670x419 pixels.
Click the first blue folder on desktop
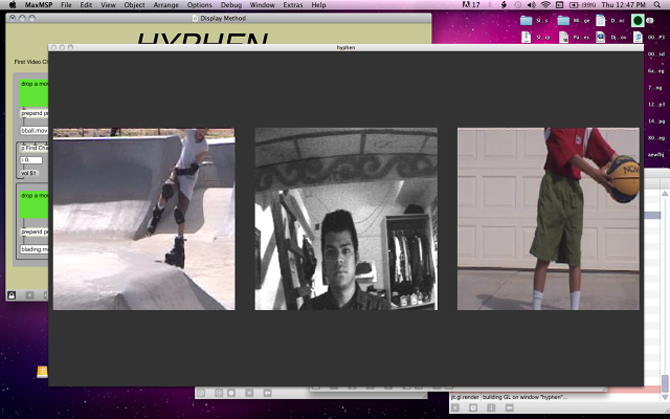pyautogui.click(x=526, y=20)
